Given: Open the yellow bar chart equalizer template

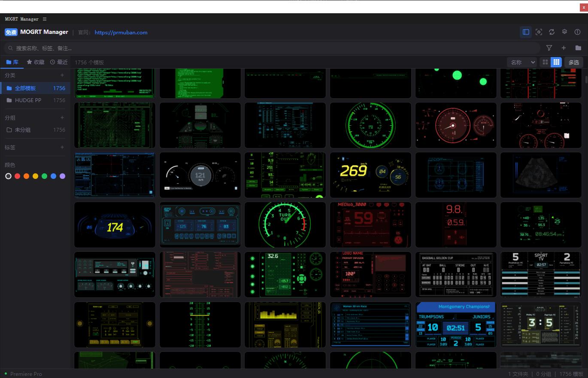Looking at the screenshot, I should (x=285, y=325).
